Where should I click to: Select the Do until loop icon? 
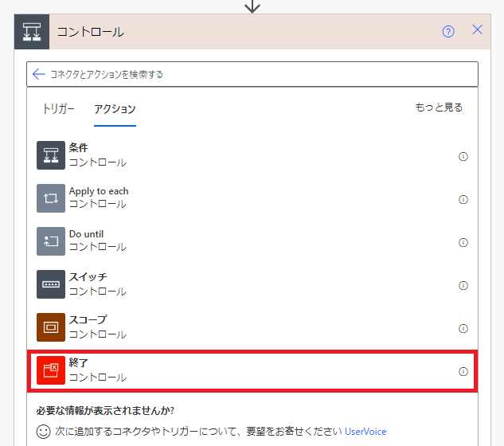point(51,241)
